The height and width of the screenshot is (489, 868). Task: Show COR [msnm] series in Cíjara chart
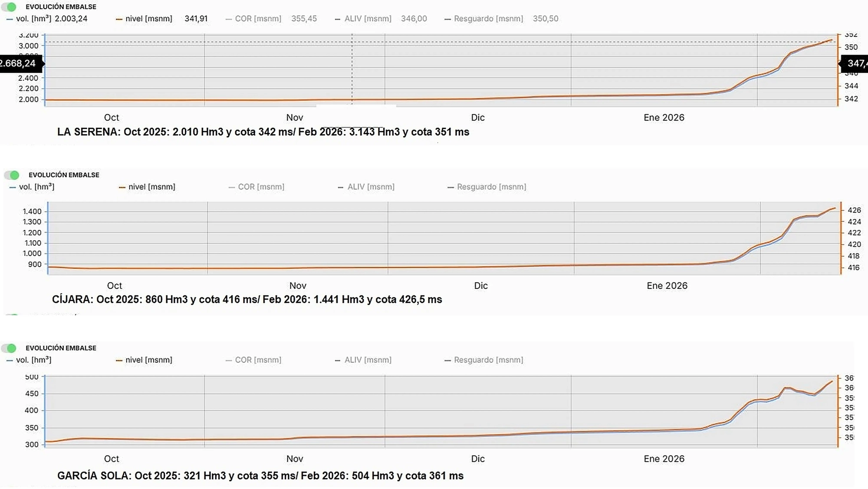256,187
